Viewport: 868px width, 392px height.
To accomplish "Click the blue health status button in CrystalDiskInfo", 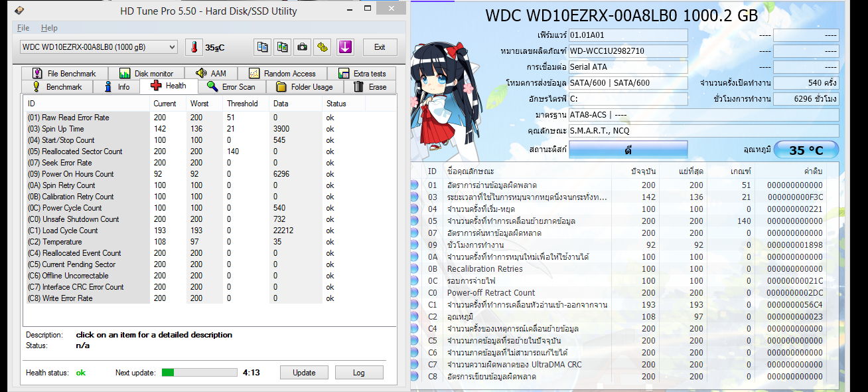I will (628, 150).
